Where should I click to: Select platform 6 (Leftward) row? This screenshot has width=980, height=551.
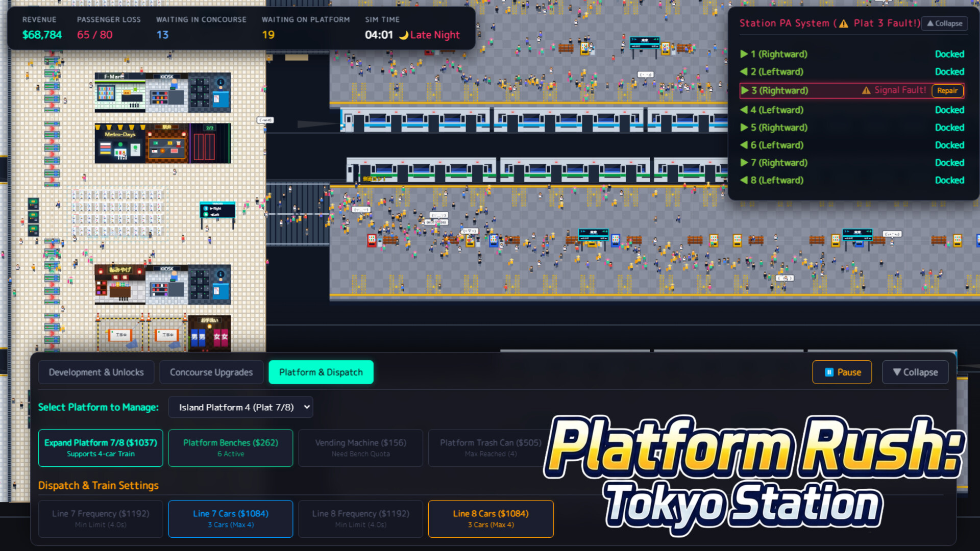pyautogui.click(x=852, y=145)
